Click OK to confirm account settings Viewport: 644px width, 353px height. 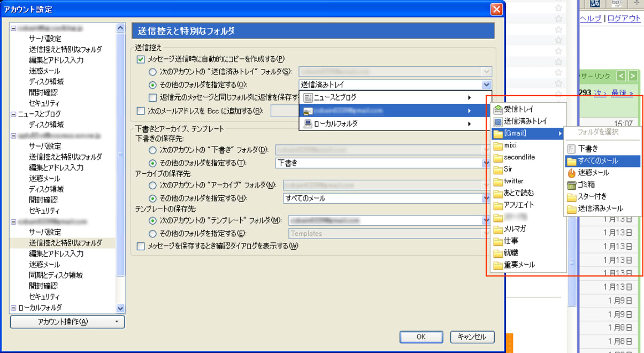(421, 337)
